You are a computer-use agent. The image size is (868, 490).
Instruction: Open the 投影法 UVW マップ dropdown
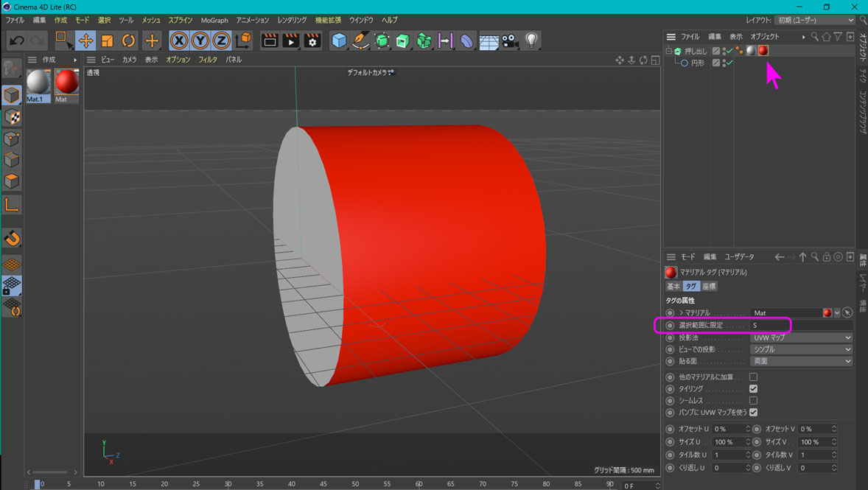801,337
